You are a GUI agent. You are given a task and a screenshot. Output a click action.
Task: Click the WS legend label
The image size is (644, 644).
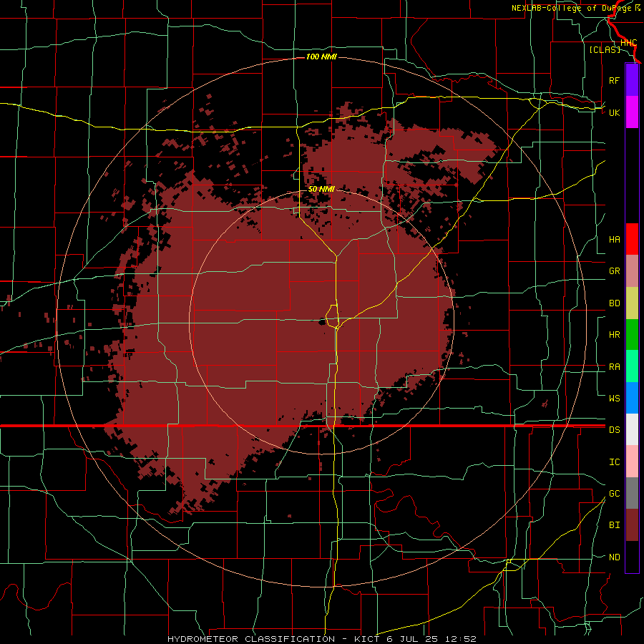pos(614,398)
